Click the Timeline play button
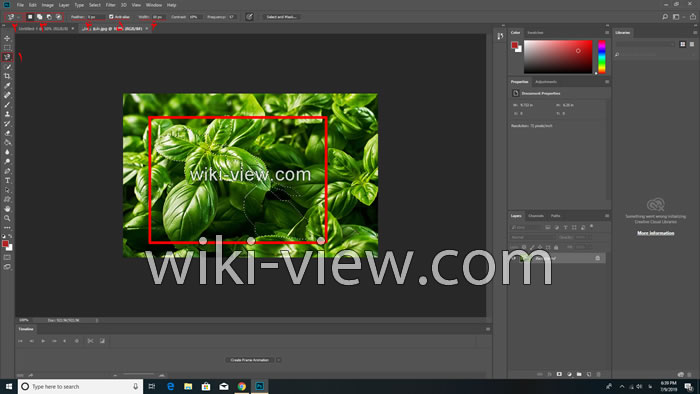700x394 pixels. (43, 341)
